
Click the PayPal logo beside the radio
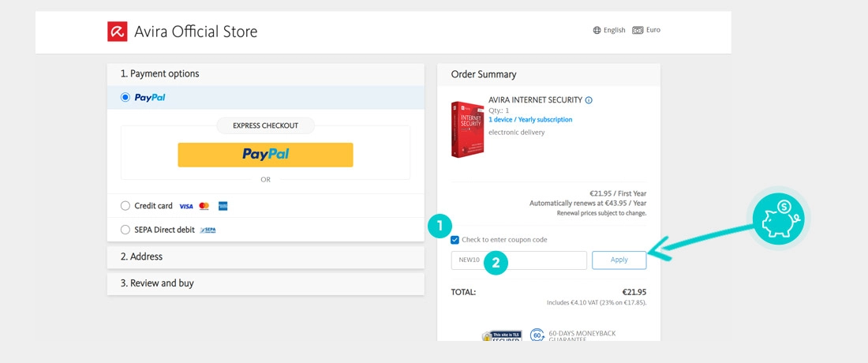pyautogui.click(x=150, y=97)
